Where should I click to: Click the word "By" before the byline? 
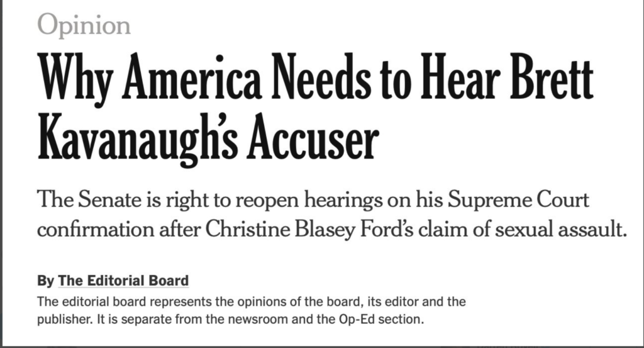point(45,280)
